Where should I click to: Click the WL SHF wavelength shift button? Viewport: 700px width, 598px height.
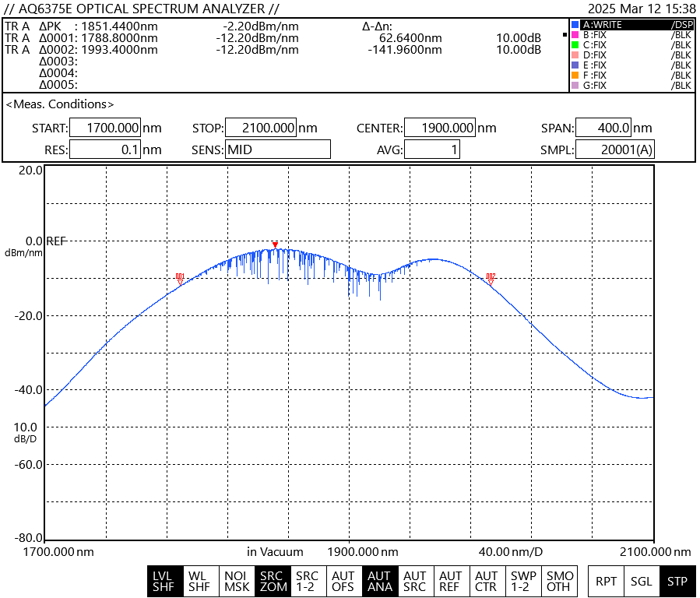point(199,581)
